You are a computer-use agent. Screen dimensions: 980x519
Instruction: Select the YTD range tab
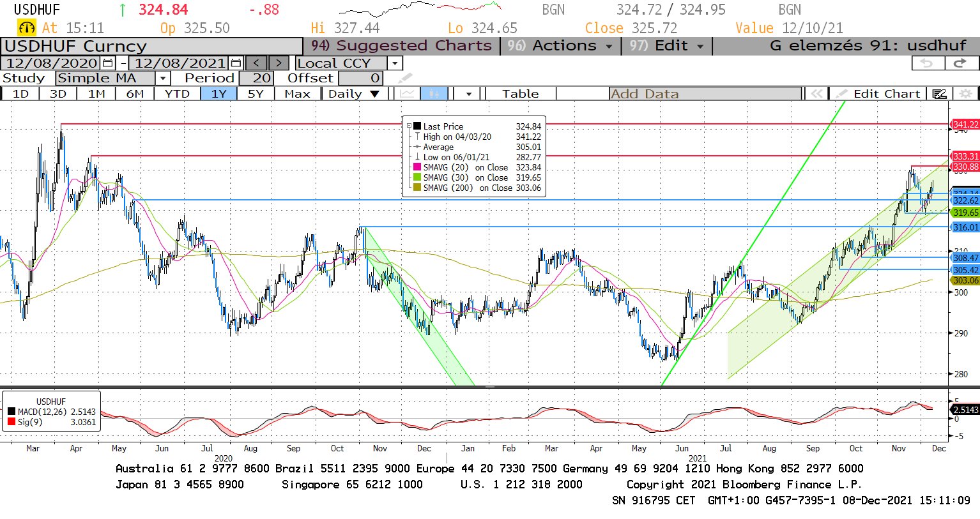click(177, 94)
